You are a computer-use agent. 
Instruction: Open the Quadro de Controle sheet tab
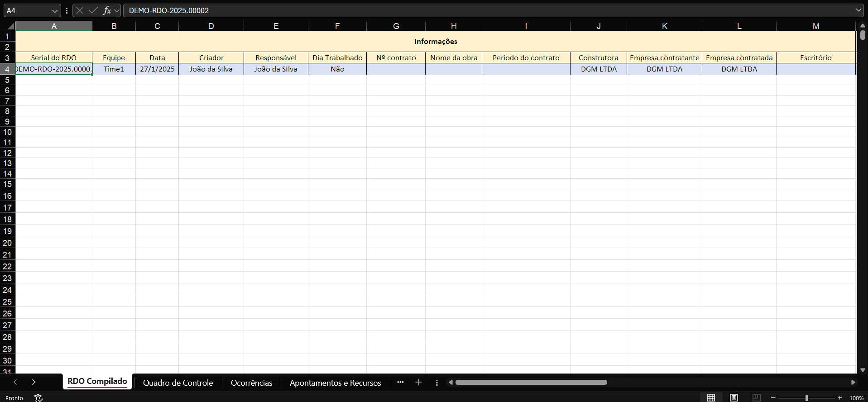[x=178, y=383]
